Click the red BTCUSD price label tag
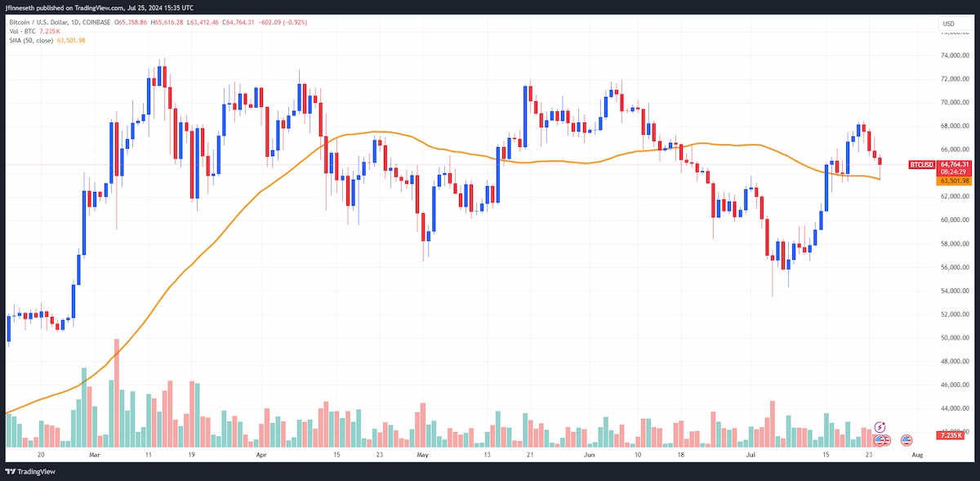 [921, 165]
